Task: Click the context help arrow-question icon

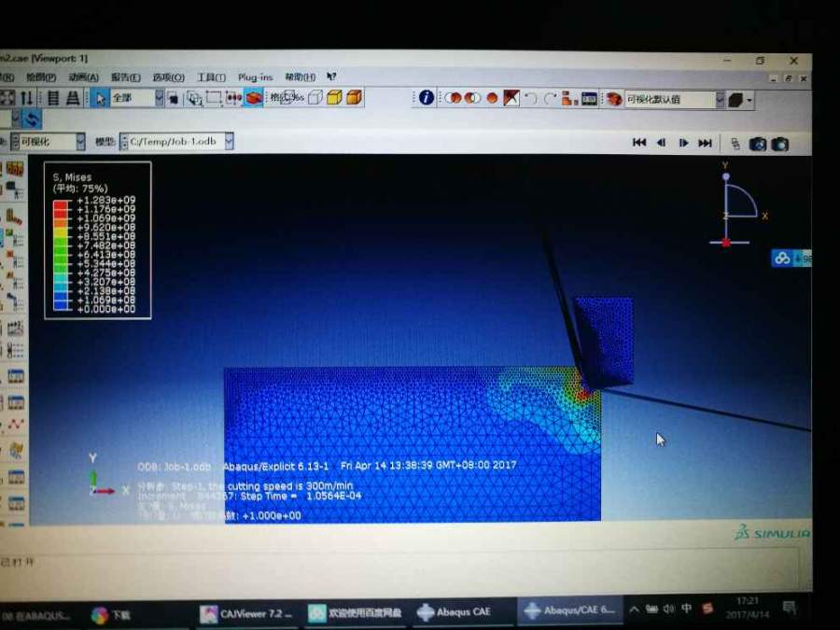Action: click(331, 77)
